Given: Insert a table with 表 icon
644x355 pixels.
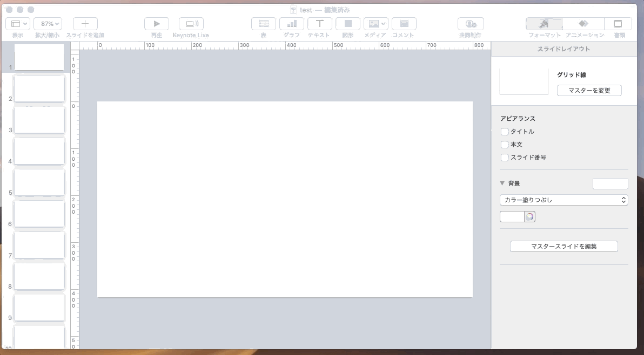Looking at the screenshot, I should tap(264, 24).
